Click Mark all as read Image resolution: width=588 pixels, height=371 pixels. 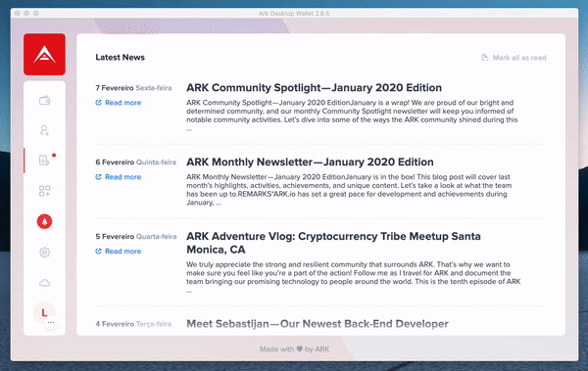point(514,58)
